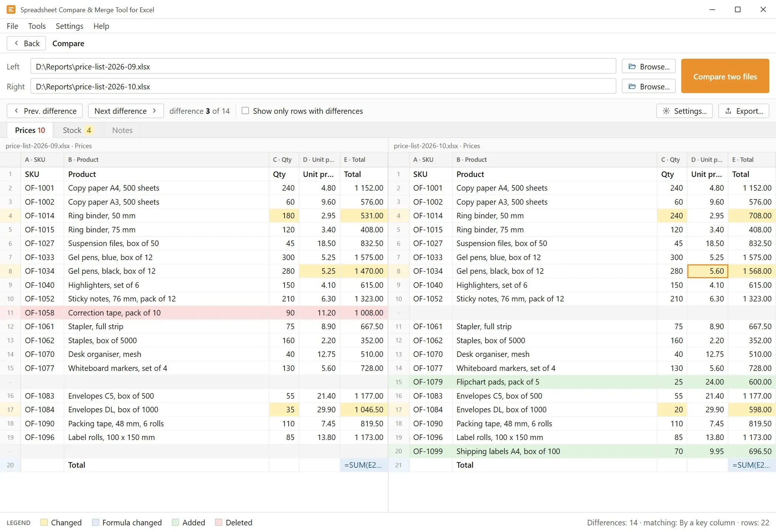Click the upload icon beside Export...

click(728, 111)
